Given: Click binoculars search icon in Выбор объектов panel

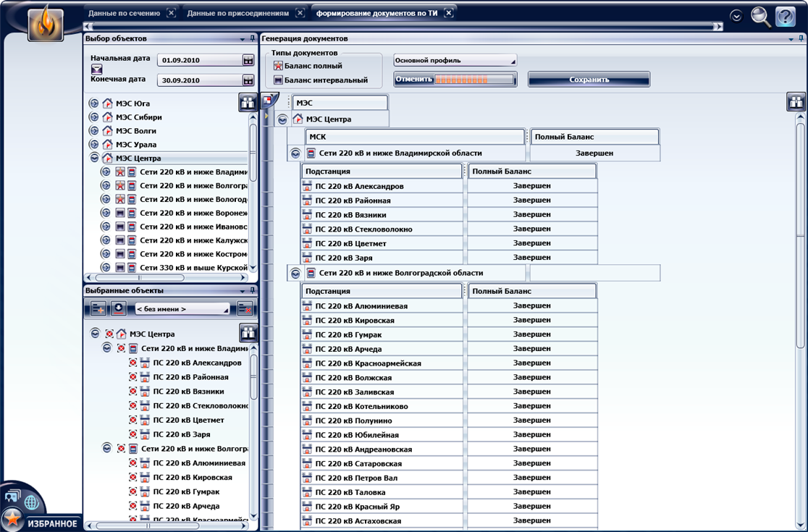Looking at the screenshot, I should (x=248, y=103).
